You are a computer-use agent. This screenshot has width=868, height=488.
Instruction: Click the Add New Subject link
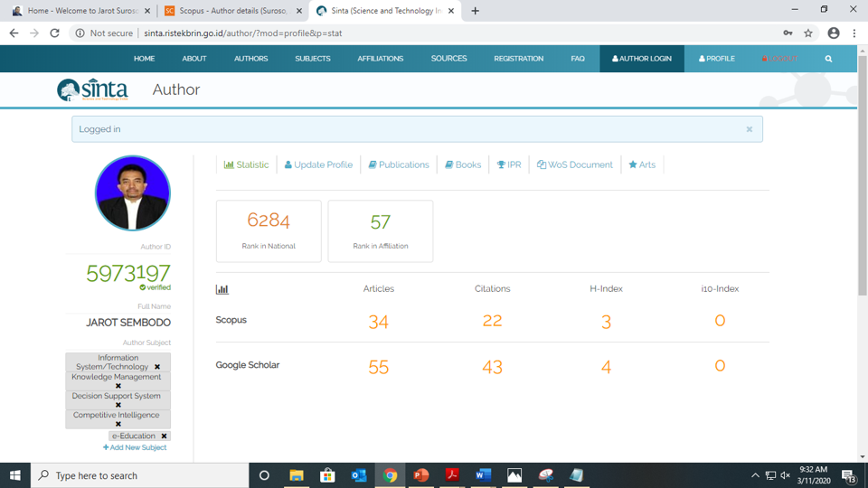click(x=135, y=447)
